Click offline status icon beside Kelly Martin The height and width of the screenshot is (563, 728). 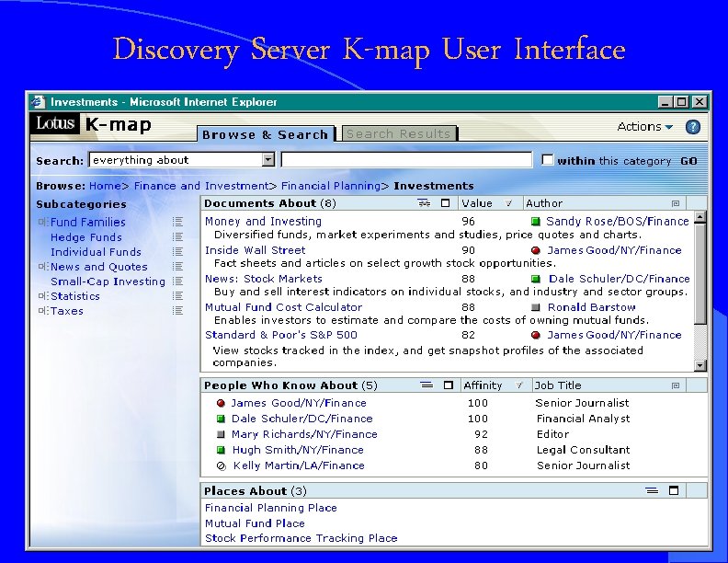point(222,465)
